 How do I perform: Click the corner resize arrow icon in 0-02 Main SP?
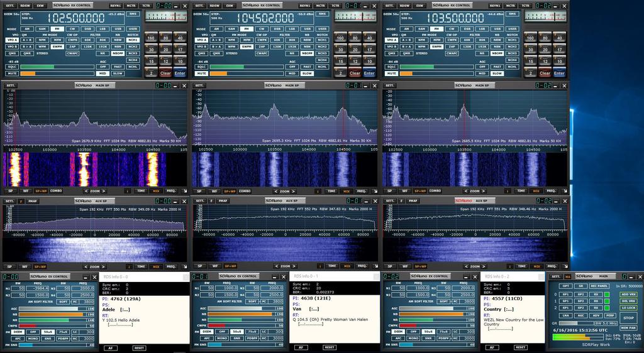(565, 191)
